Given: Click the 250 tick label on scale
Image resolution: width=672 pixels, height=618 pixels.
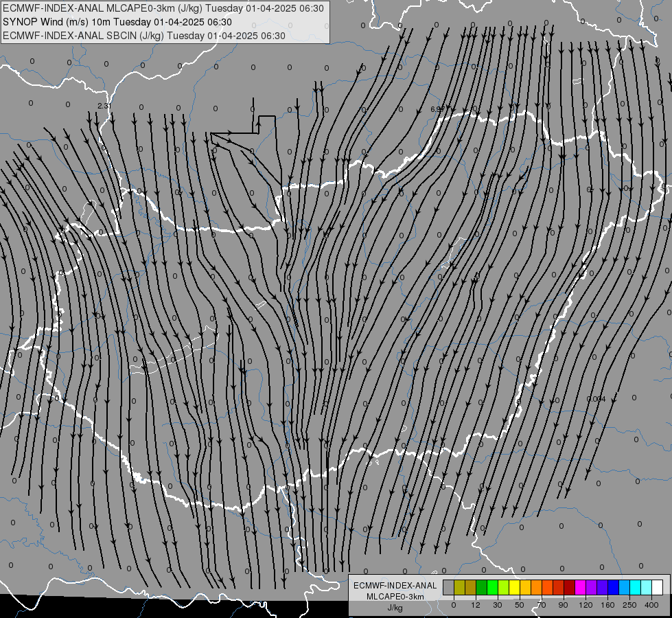Looking at the screenshot, I should 629,605.
